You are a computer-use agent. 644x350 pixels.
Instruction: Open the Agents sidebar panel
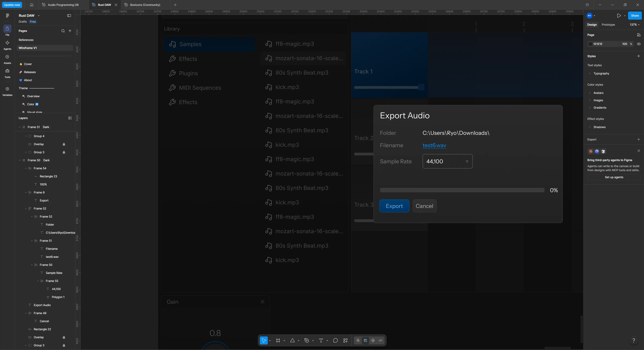(7, 45)
